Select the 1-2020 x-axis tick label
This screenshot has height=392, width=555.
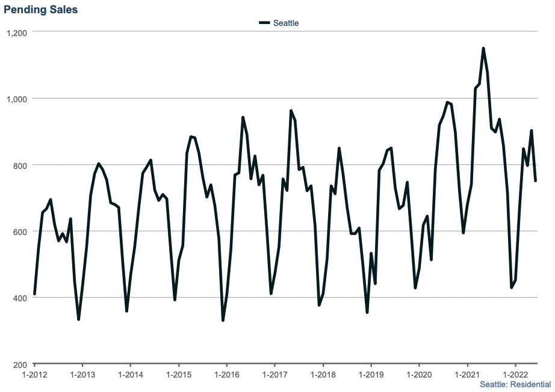coord(419,374)
